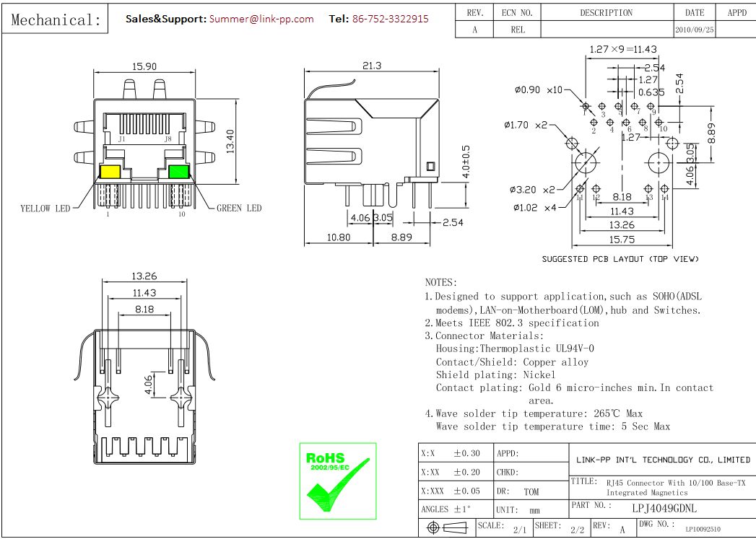The height and width of the screenshot is (539, 756).
Task: Click the Contact/Shield: Copper alloy line
Action: tap(512, 362)
